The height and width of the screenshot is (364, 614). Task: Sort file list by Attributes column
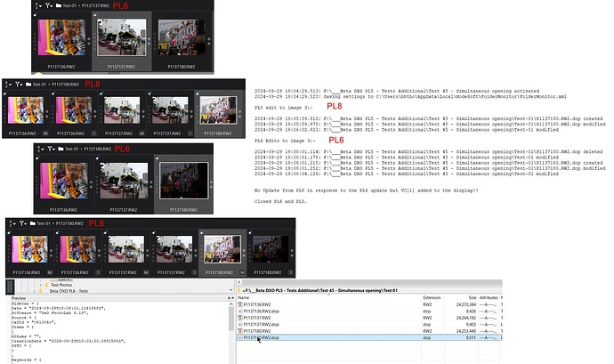[489, 298]
